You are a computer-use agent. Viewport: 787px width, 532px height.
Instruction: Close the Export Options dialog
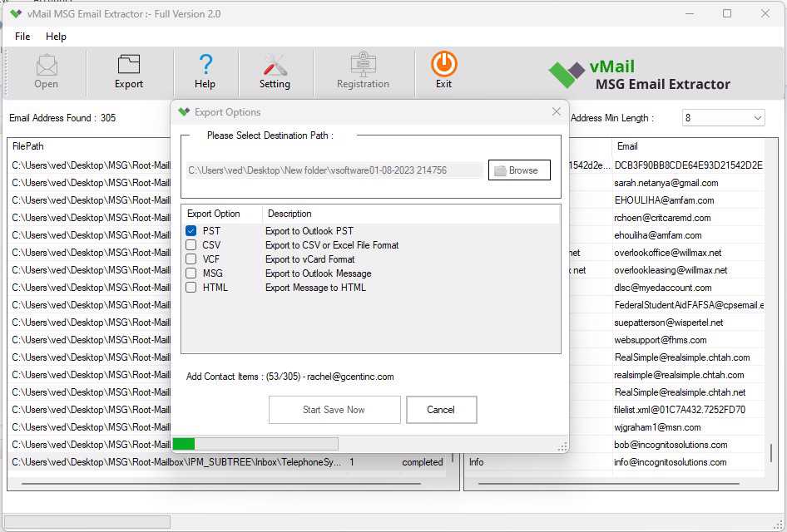point(556,112)
